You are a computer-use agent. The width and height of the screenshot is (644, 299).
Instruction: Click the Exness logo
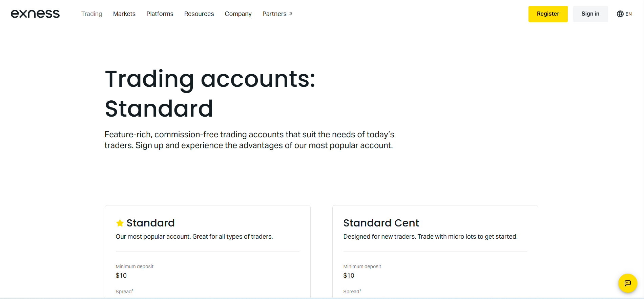[x=35, y=14]
